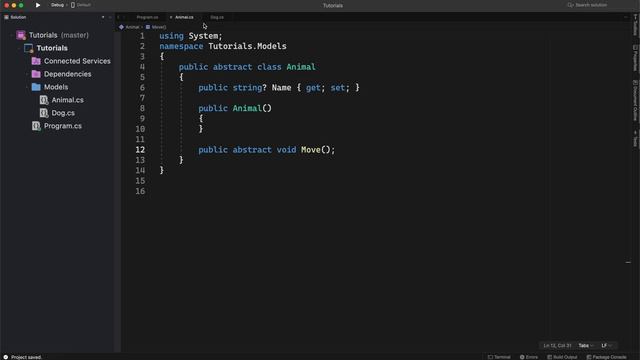Click the 'Project saved.' status text
Viewport: 640px width, 360px height.
click(x=26, y=357)
